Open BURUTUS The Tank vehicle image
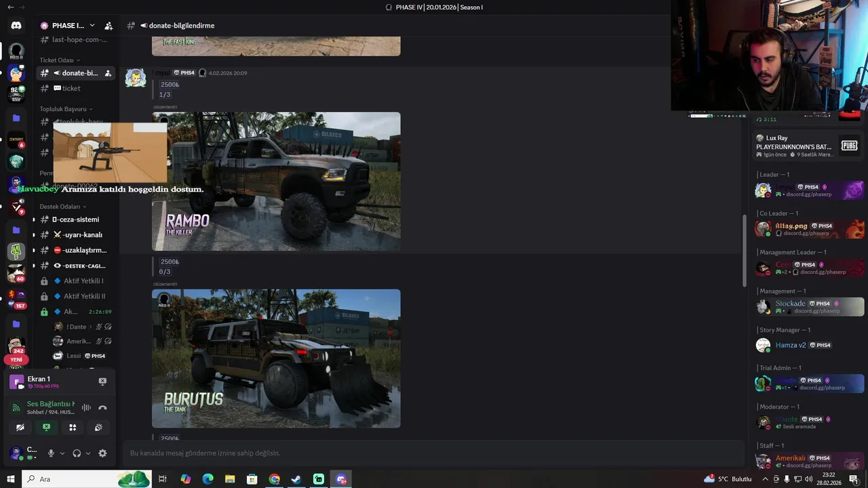 [x=276, y=359]
